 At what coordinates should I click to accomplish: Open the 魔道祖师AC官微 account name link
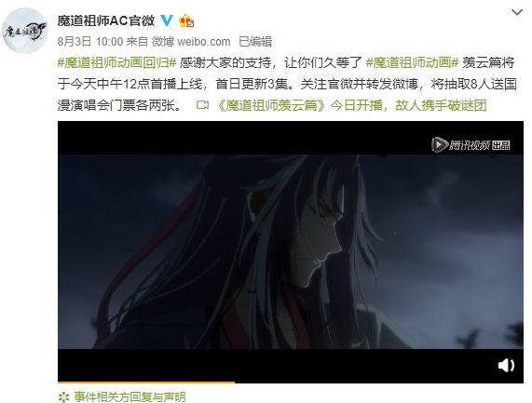pyautogui.click(x=106, y=21)
